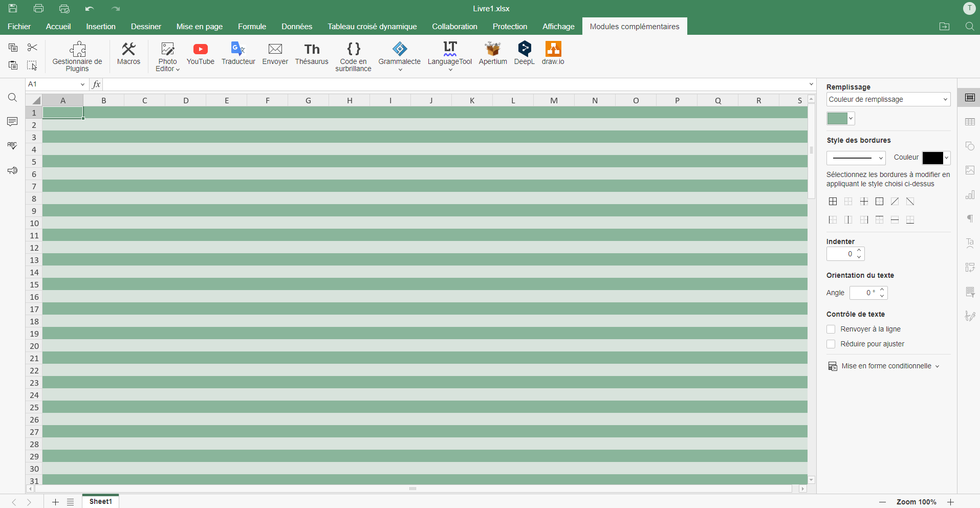Click the cell name box showing A1
The image size is (980, 508).
[53, 84]
